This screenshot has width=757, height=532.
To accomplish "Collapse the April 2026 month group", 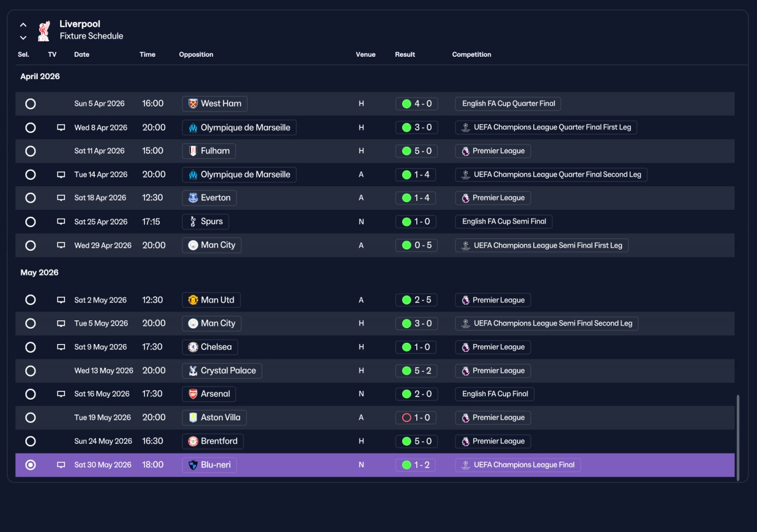I will coord(40,76).
